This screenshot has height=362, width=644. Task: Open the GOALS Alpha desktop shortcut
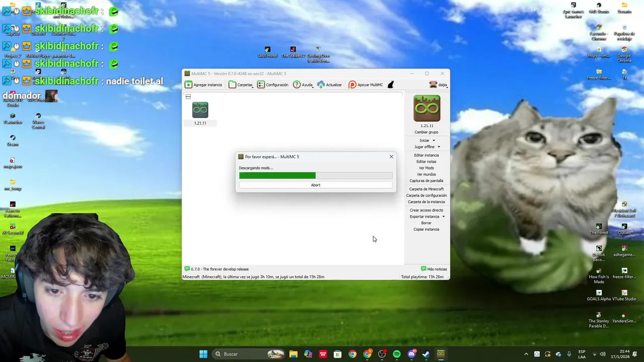(x=599, y=295)
